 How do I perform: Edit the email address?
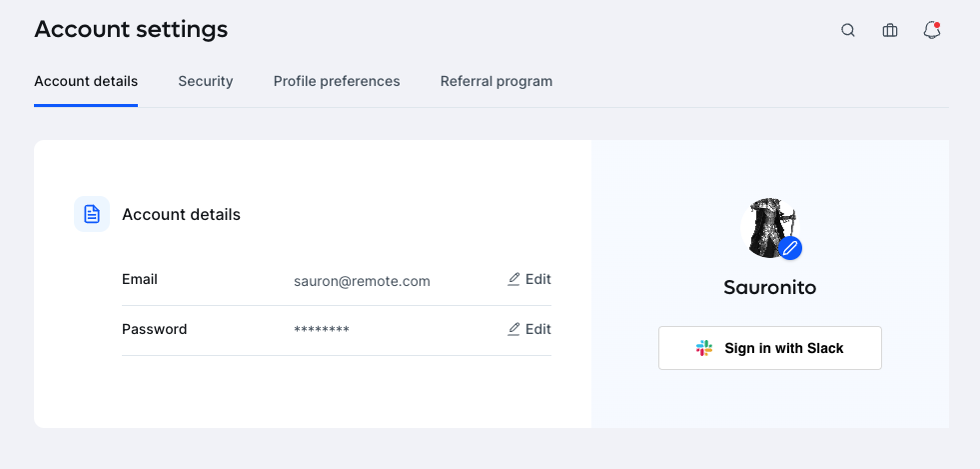tap(529, 279)
